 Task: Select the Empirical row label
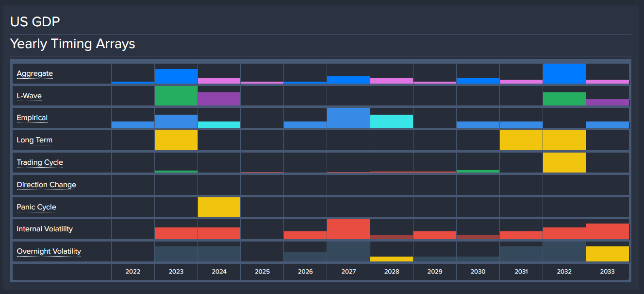(32, 118)
